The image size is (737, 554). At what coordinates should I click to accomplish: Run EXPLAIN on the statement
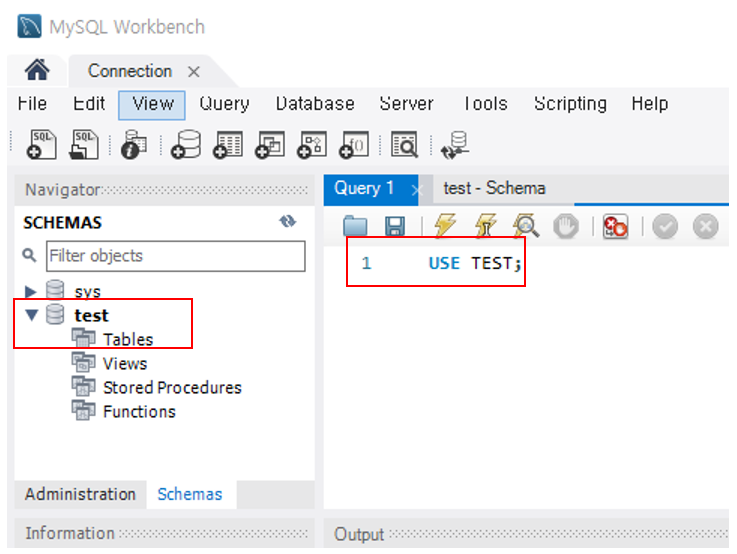pos(526,226)
